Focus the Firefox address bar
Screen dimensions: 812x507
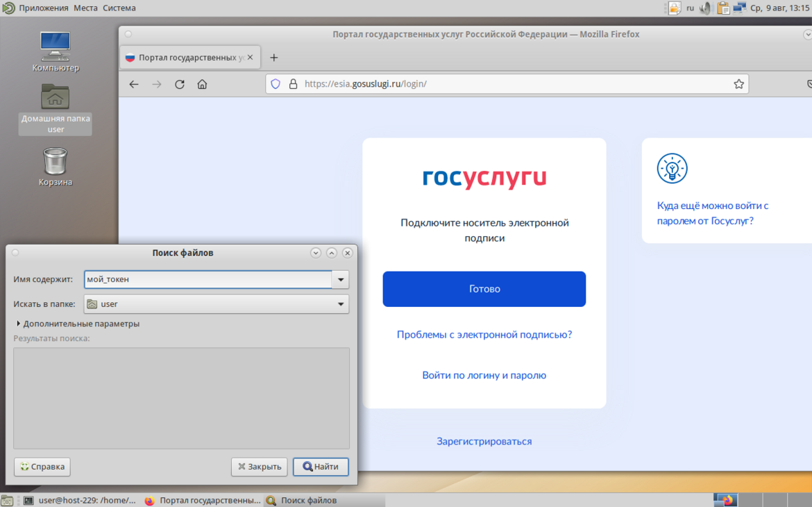[507, 84]
